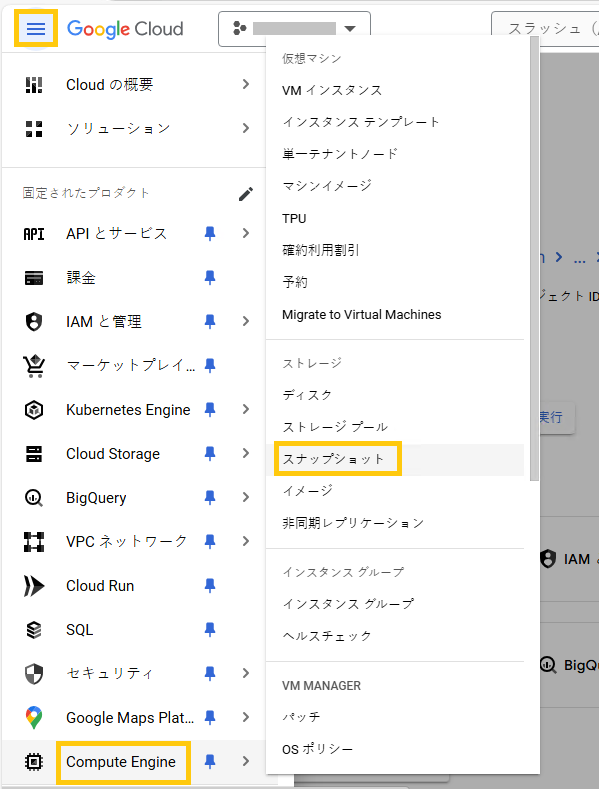Expand IAM と管理 submenu chevron
Viewport: 599px width, 789px height.
246,321
